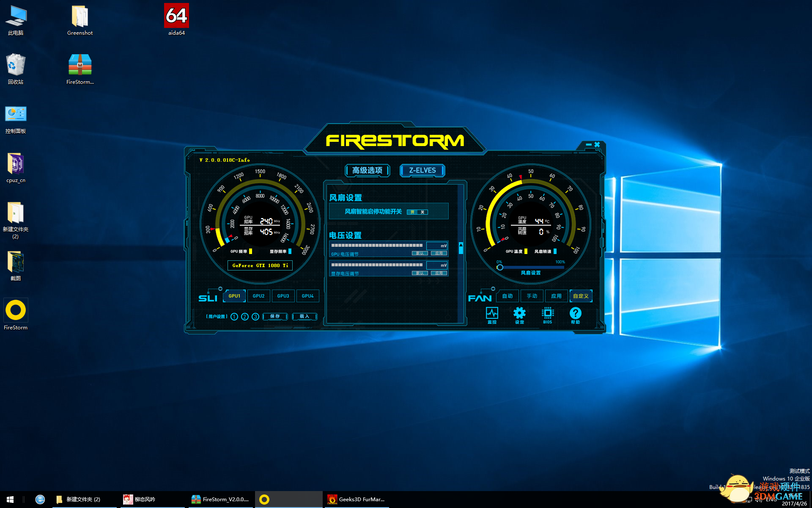The image size is (812, 508).
Task: Switch to FireStorm_V2.0.0 archive taskbar item
Action: [221, 500]
